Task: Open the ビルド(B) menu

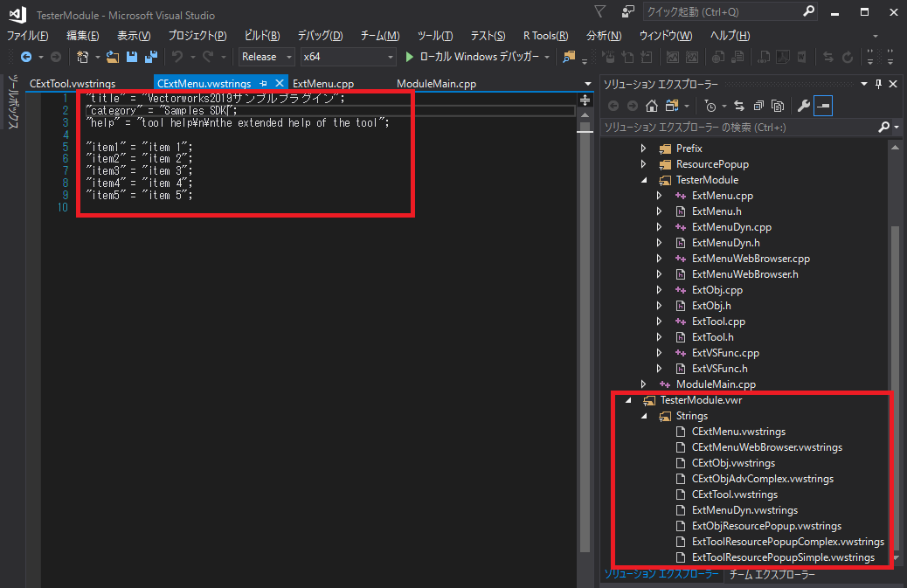Action: 262,36
